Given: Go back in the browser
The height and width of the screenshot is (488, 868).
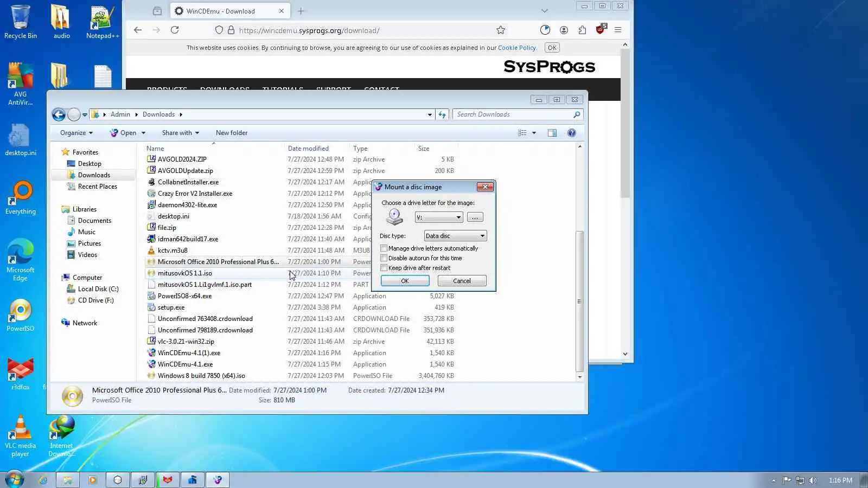Looking at the screenshot, I should coord(138,30).
